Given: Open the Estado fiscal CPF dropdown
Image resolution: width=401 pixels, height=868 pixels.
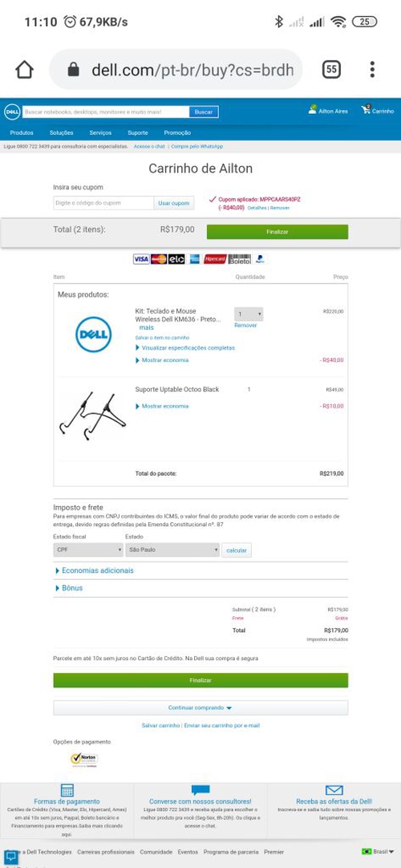Looking at the screenshot, I should click(x=88, y=550).
